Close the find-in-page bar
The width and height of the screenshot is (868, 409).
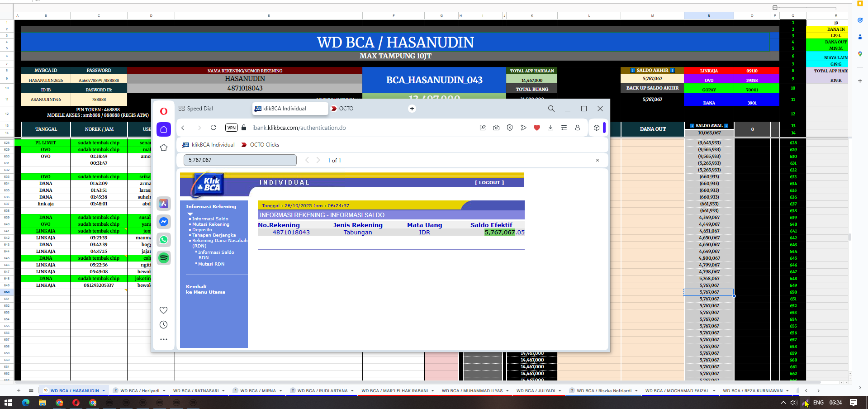[x=598, y=160]
